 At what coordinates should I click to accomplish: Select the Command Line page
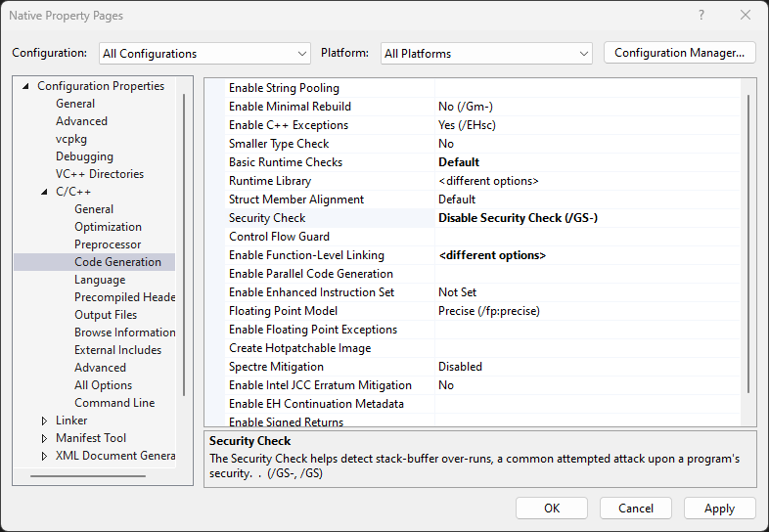click(114, 403)
